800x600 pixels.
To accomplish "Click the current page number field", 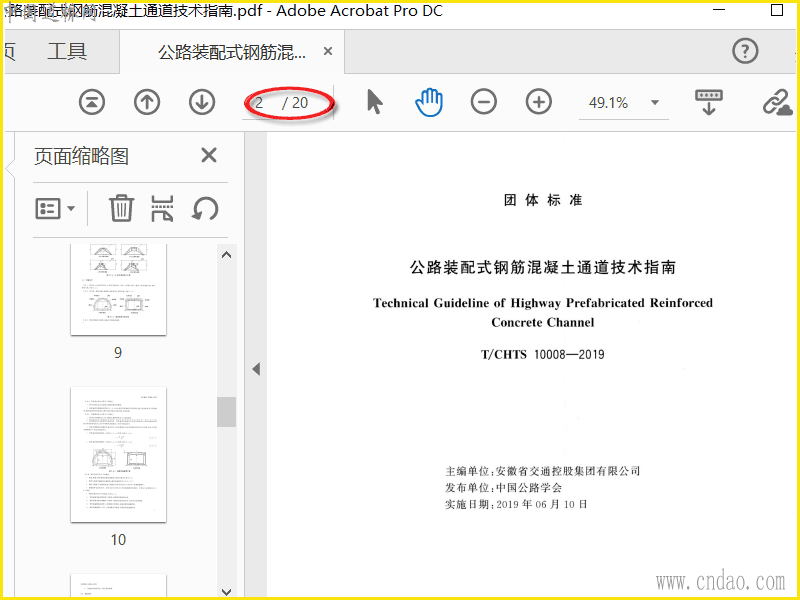I will coord(260,103).
